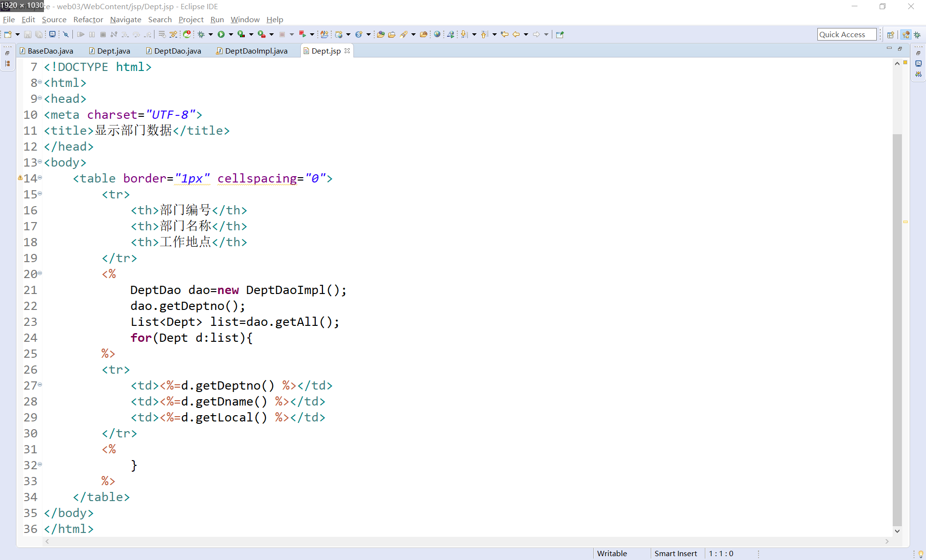Minimize the editor area

pyautogui.click(x=889, y=49)
